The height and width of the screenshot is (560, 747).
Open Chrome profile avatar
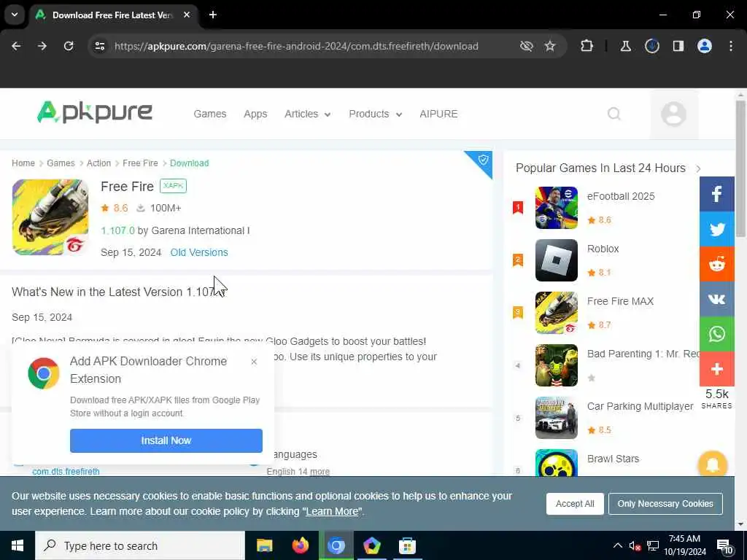point(704,46)
